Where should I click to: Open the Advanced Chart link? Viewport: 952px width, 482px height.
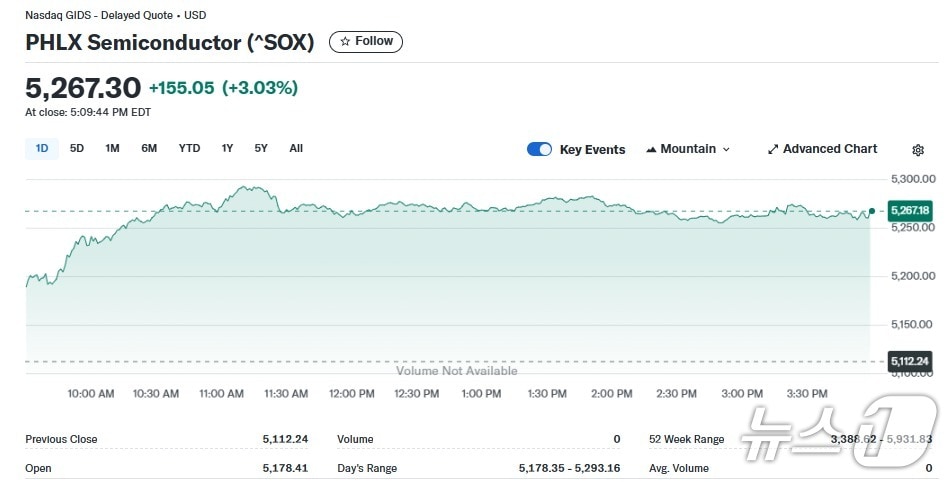click(x=822, y=149)
